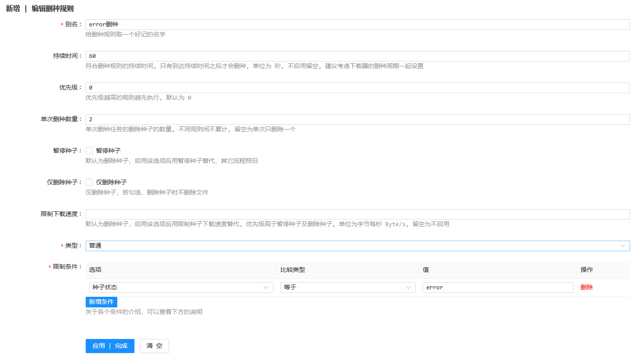Click the red 删除 link
The height and width of the screenshot is (364, 638).
587,288
